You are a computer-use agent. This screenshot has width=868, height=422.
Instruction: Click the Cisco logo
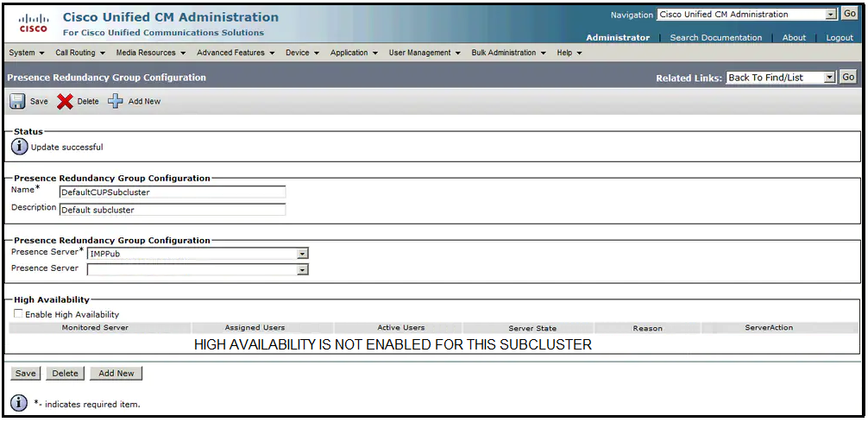34,23
